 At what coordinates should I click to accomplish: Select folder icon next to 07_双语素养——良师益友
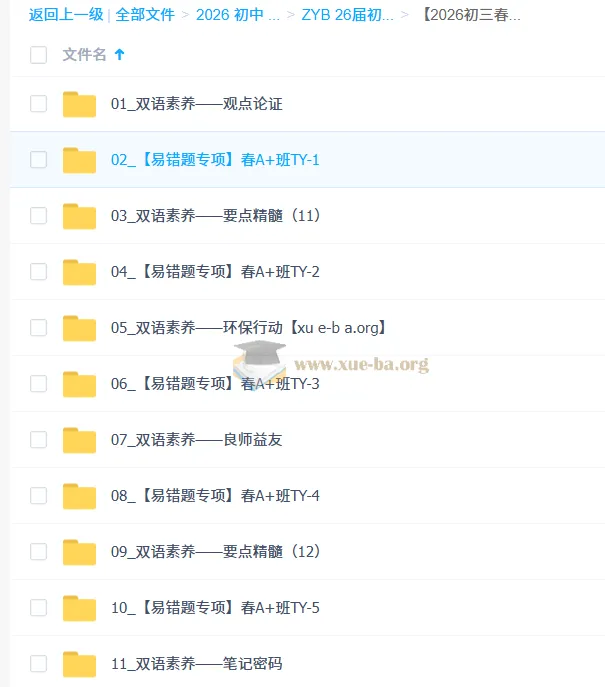point(79,440)
